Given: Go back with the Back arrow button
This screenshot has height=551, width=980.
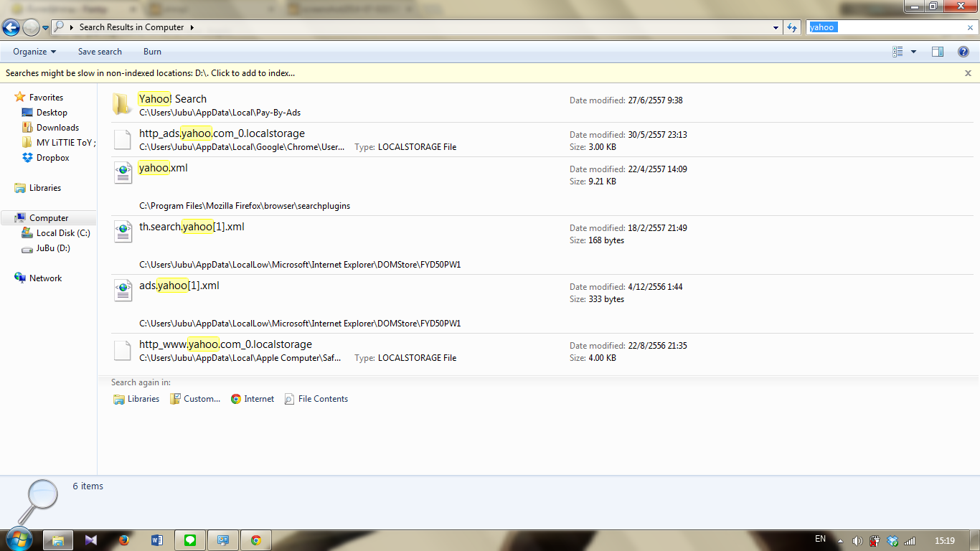Looking at the screenshot, I should point(11,27).
